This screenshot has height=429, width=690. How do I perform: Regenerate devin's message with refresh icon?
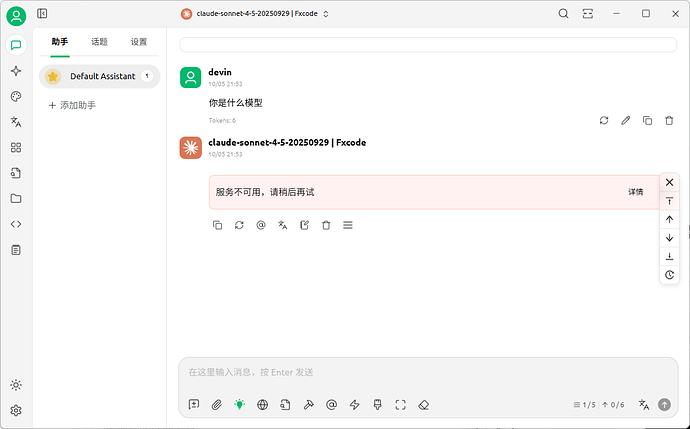[x=604, y=121]
